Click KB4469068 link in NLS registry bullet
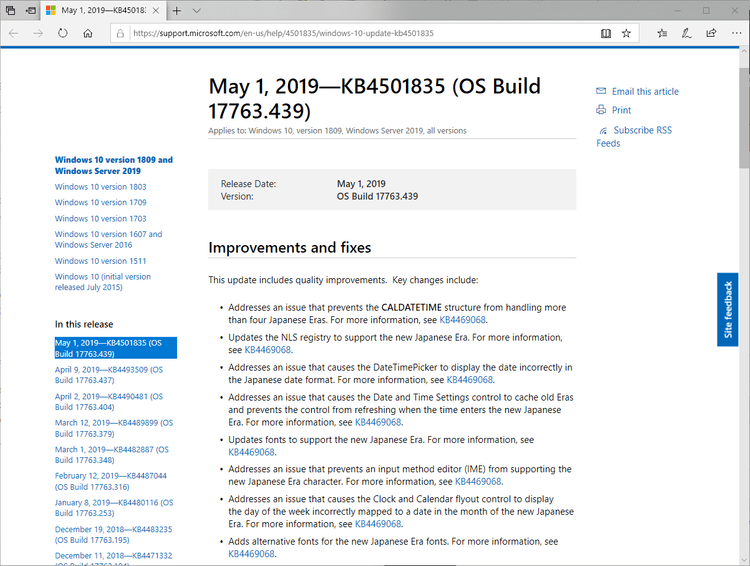Viewport: 750px width, 566px height. (x=268, y=350)
